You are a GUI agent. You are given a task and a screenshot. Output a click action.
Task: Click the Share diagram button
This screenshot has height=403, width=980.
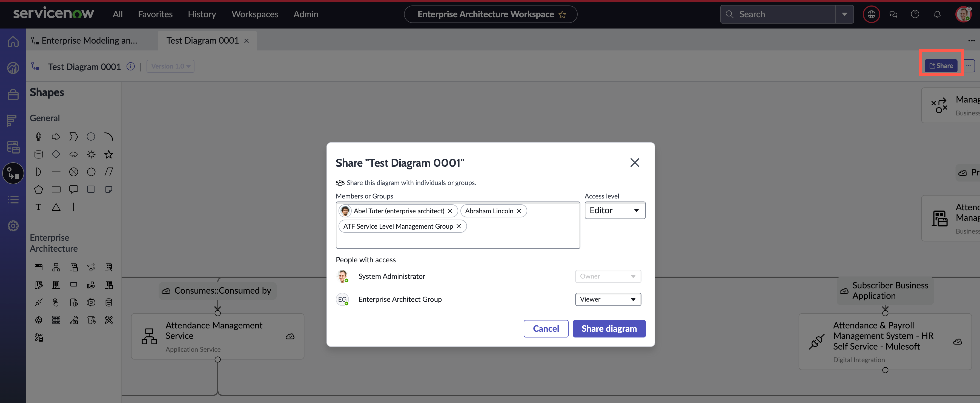(x=609, y=329)
